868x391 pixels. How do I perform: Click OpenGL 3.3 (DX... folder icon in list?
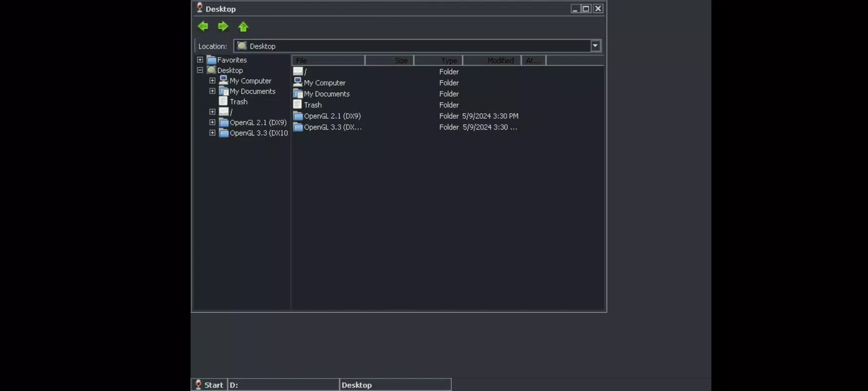pos(298,127)
